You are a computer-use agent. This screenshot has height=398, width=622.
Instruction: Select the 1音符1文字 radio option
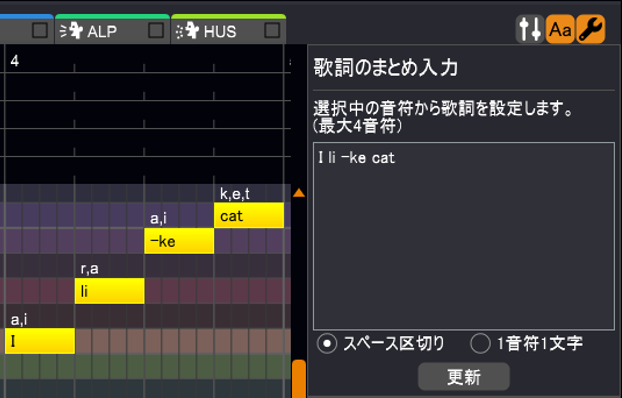[x=480, y=344]
